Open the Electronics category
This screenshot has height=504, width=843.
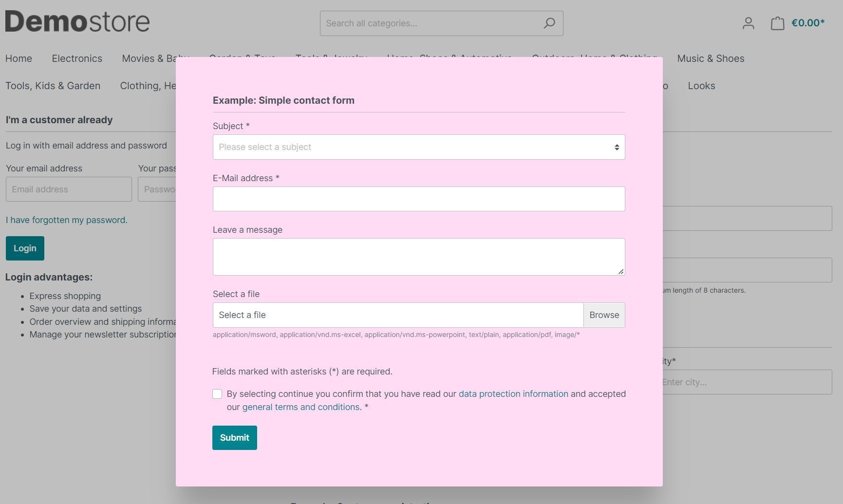(x=77, y=58)
